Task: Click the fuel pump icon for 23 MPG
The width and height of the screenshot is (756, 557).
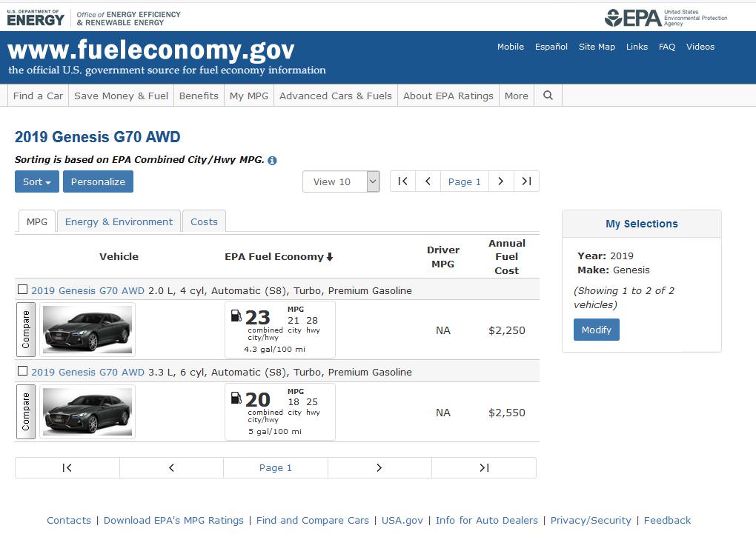Action: click(x=236, y=316)
